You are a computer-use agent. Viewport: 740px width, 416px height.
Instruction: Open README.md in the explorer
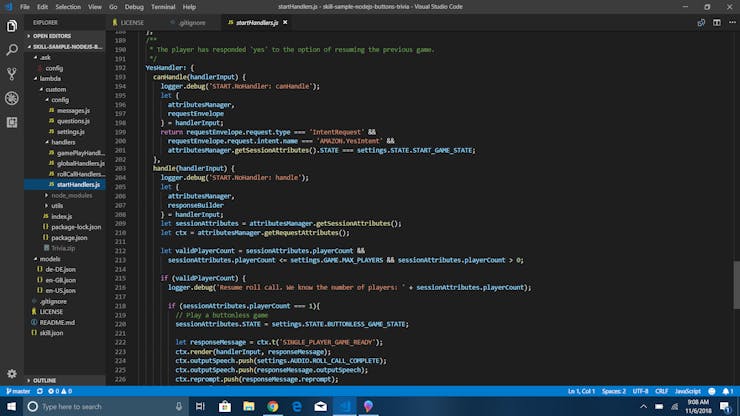pos(57,322)
